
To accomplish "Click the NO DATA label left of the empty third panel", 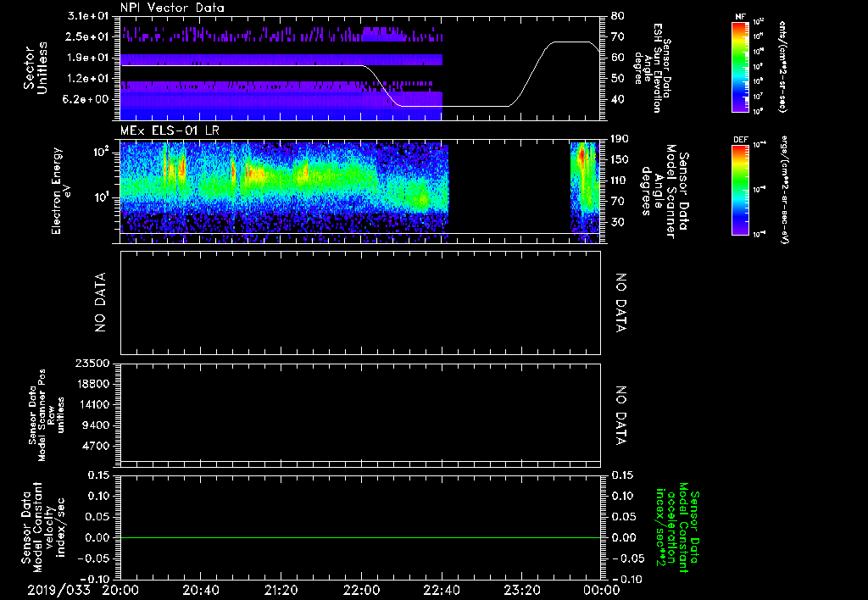I will click(100, 303).
